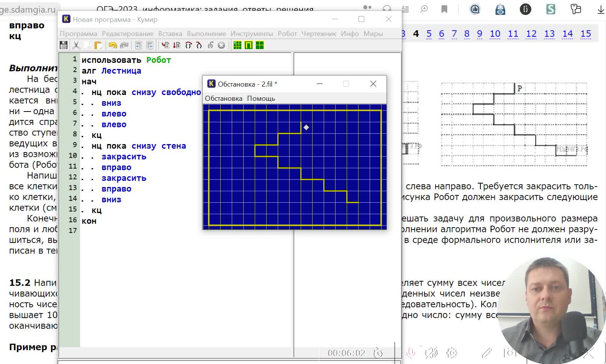
Task: Click the Stop execution gray circle icon
Action: (x=221, y=45)
